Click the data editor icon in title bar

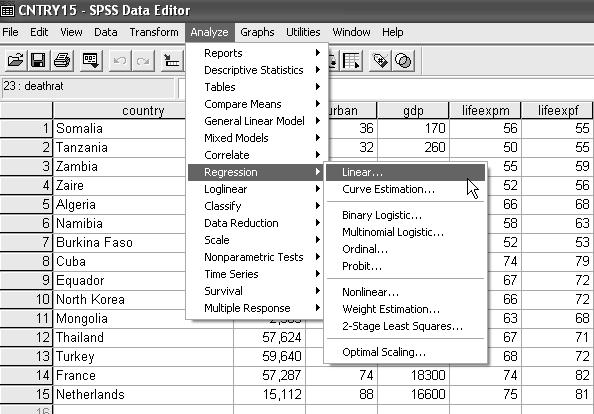tap(7, 10)
